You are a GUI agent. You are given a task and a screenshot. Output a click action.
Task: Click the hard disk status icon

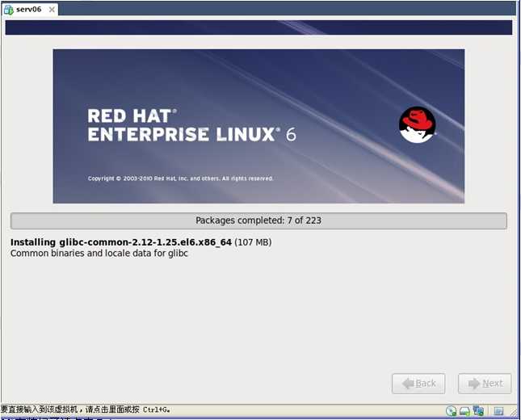click(464, 411)
